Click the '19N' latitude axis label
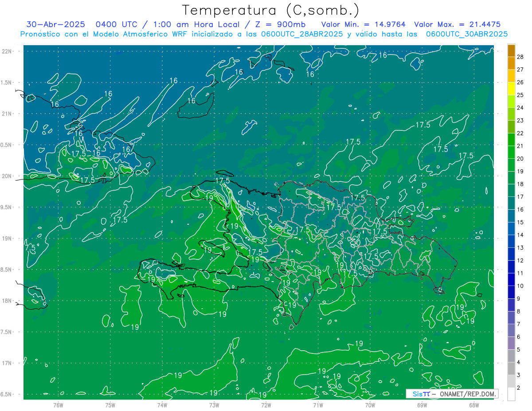Image resolution: width=532 pixels, height=411 pixels. pyautogui.click(x=6, y=239)
